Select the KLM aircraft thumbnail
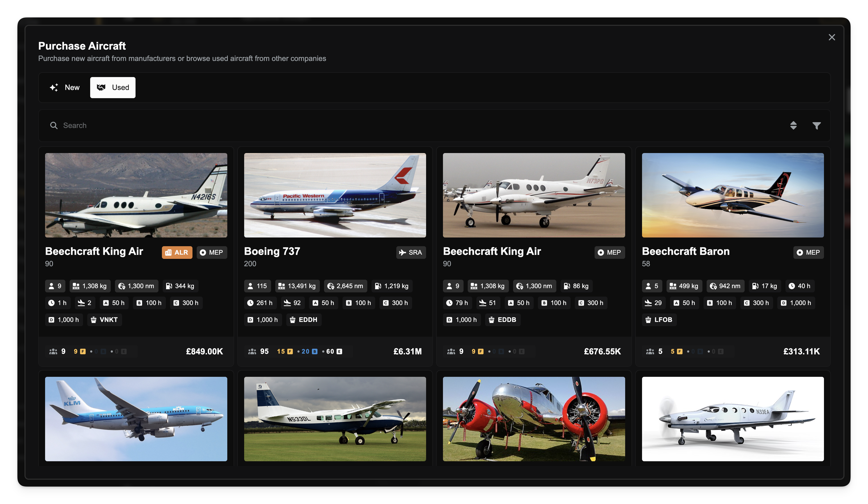The width and height of the screenshot is (868, 504). coord(136,419)
